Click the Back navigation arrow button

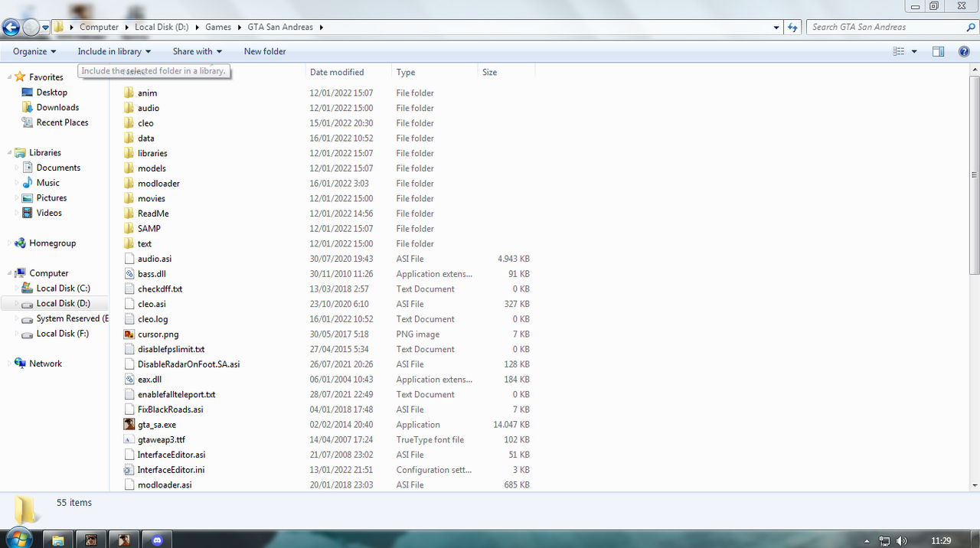(11, 28)
